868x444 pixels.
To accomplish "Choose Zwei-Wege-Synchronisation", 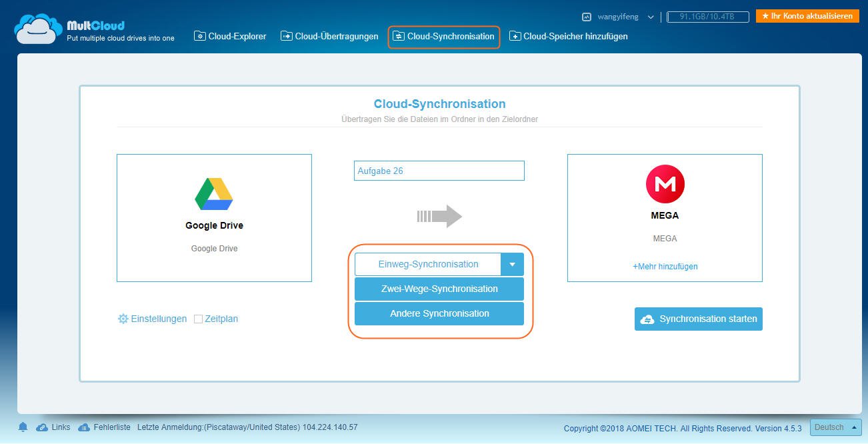I will coord(439,289).
